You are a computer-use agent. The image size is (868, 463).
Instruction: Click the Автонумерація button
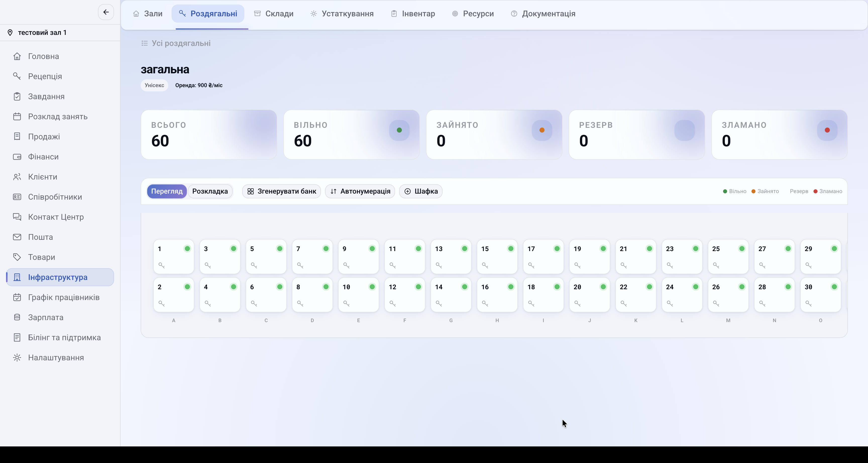[x=360, y=191]
